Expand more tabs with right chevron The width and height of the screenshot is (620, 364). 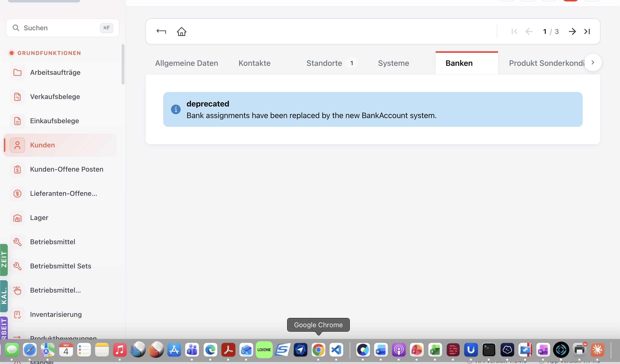[593, 62]
